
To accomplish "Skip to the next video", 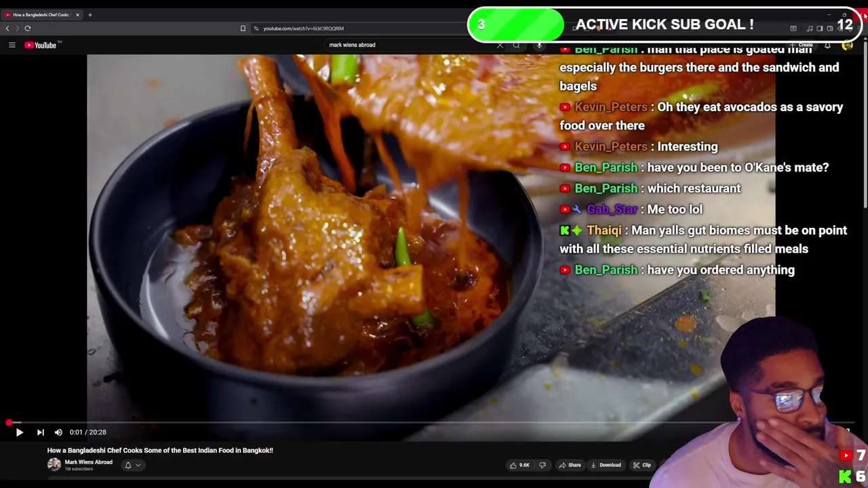I will point(40,432).
